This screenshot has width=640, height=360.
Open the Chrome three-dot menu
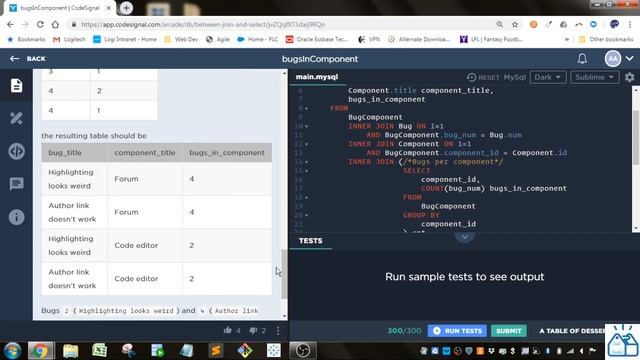coord(630,24)
